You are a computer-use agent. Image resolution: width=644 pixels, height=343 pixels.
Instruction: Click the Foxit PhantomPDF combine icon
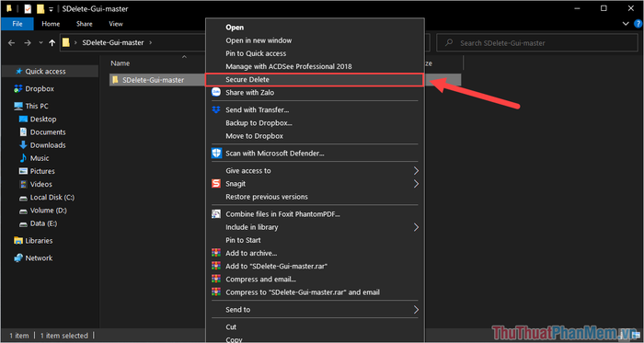(x=216, y=213)
